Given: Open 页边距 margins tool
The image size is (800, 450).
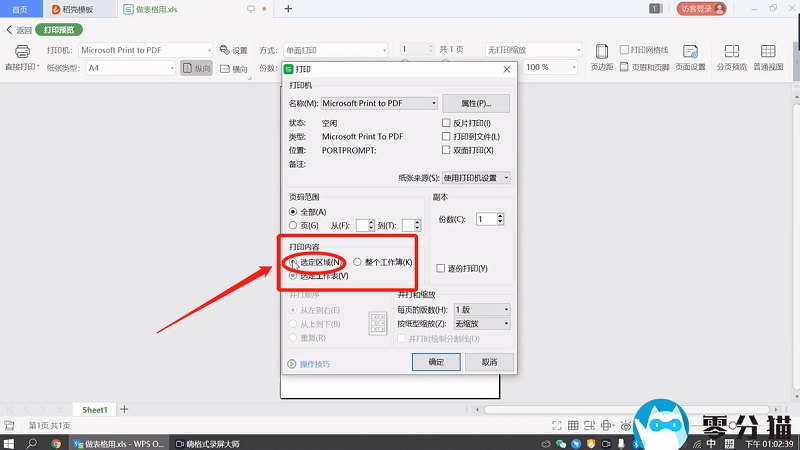Looking at the screenshot, I should pyautogui.click(x=601, y=58).
